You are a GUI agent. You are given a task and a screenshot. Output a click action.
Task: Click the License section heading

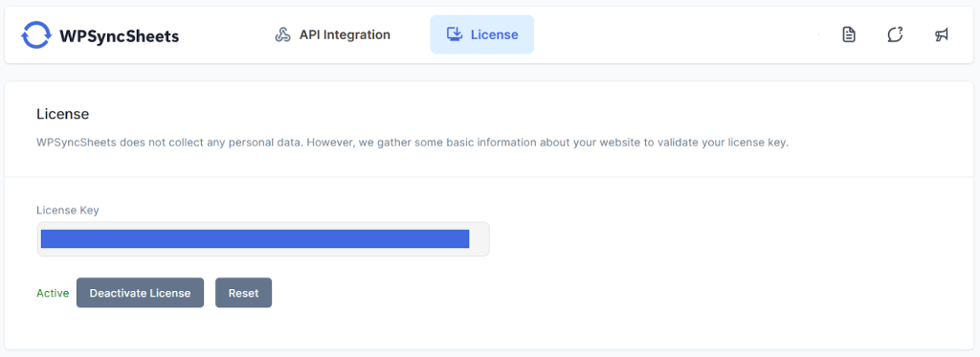(62, 115)
